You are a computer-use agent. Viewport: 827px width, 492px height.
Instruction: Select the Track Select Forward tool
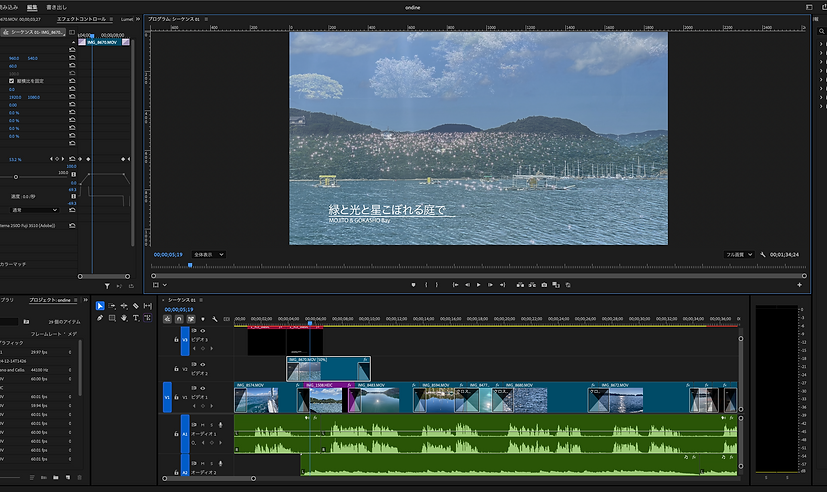tap(112, 306)
